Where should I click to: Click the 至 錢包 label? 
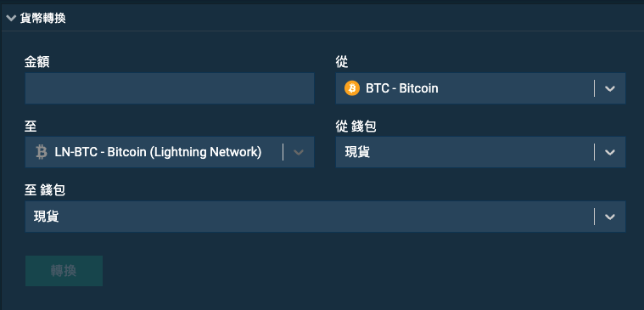point(45,190)
